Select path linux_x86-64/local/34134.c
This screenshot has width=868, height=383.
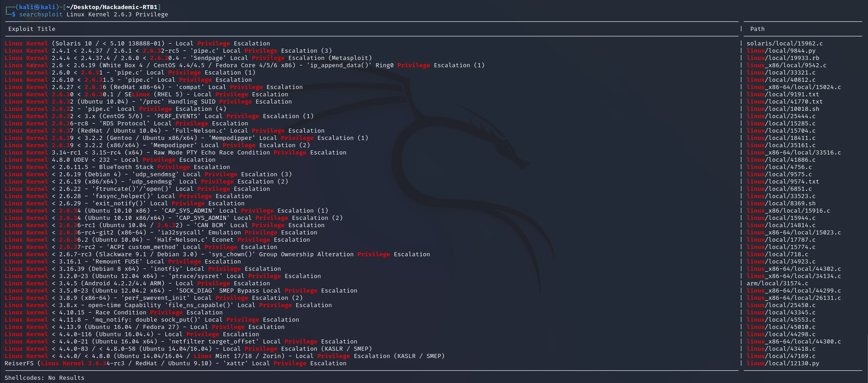coord(794,276)
